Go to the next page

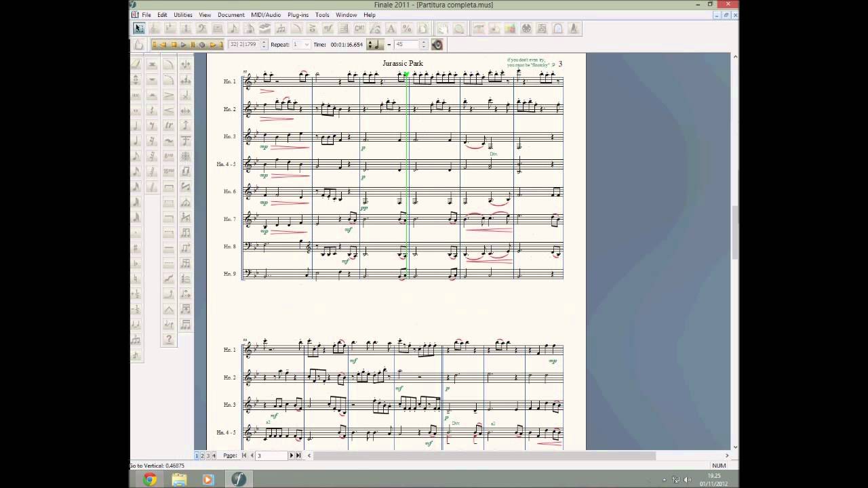coord(292,455)
